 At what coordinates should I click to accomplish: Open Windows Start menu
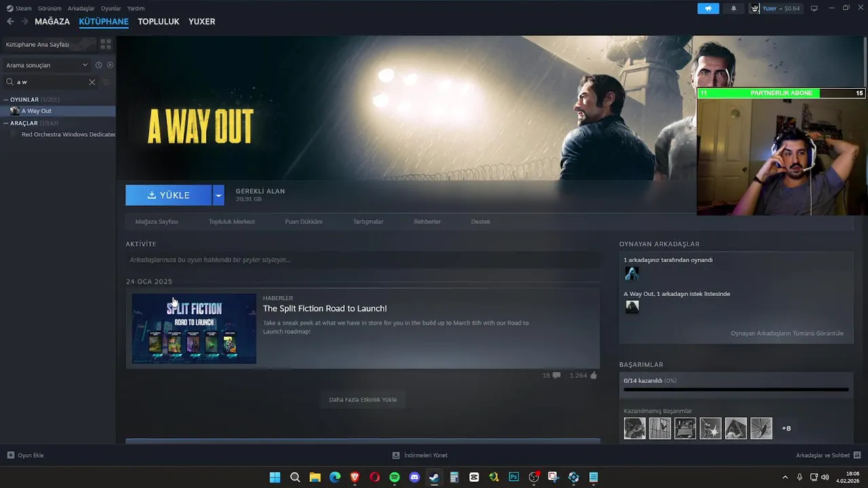275,477
